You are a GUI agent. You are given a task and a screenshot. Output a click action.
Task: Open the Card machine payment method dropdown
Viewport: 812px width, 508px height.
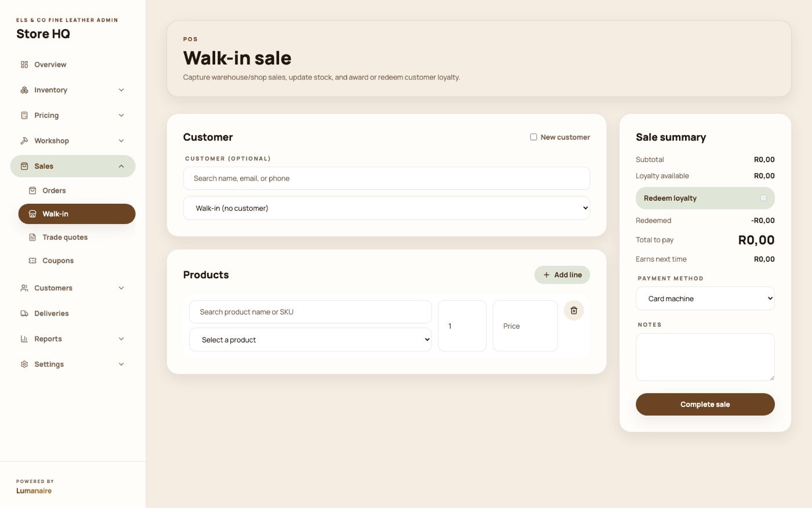click(705, 298)
